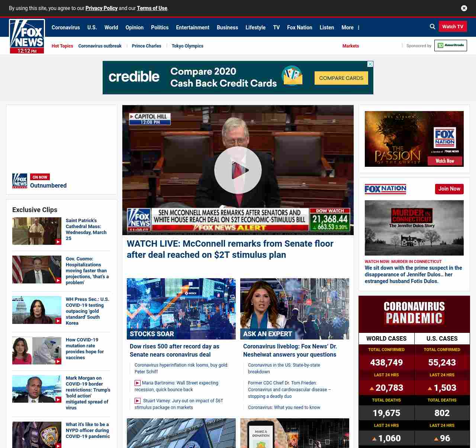
Task: Click the Join Now button for Fox Nation
Action: (x=449, y=189)
